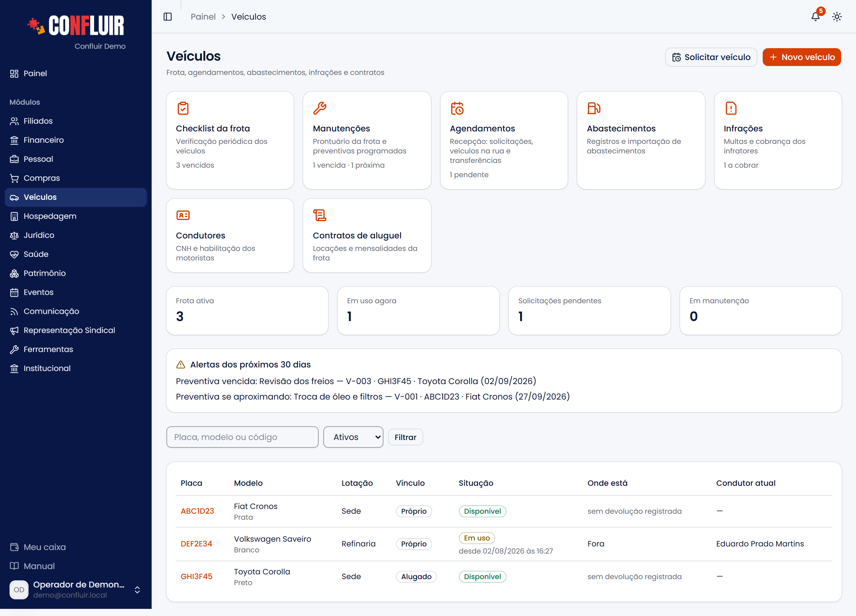Toggle light/dark theme sun icon
This screenshot has width=856, height=616.
pyautogui.click(x=837, y=17)
